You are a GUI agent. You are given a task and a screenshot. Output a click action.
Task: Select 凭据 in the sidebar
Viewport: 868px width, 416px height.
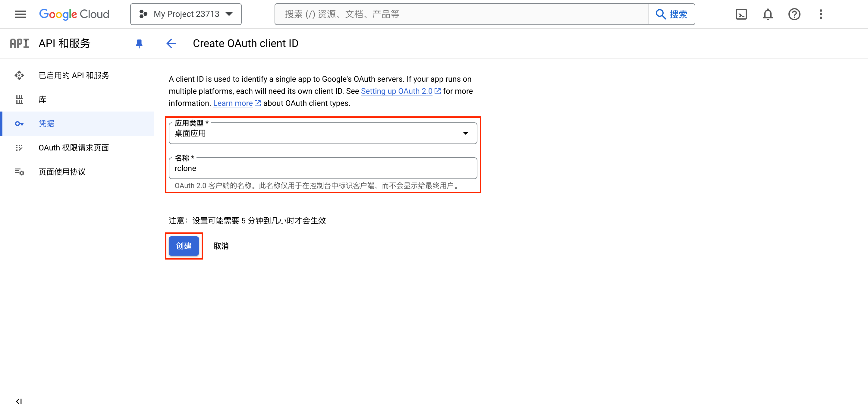[77, 123]
